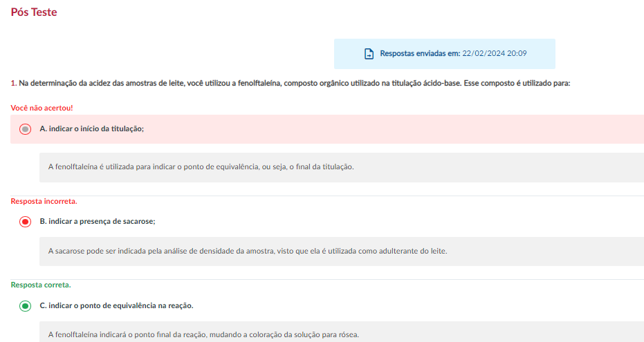Select radio button for option A
The height and width of the screenshot is (342, 644).
[x=25, y=129]
